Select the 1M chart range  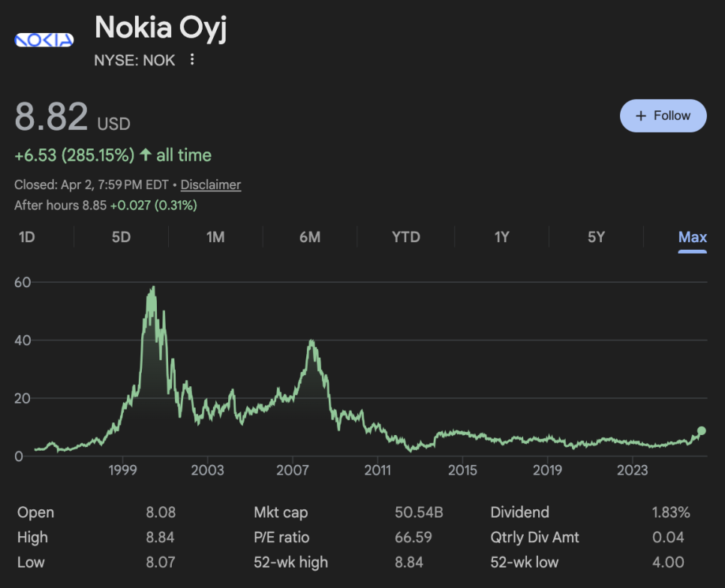coord(215,237)
